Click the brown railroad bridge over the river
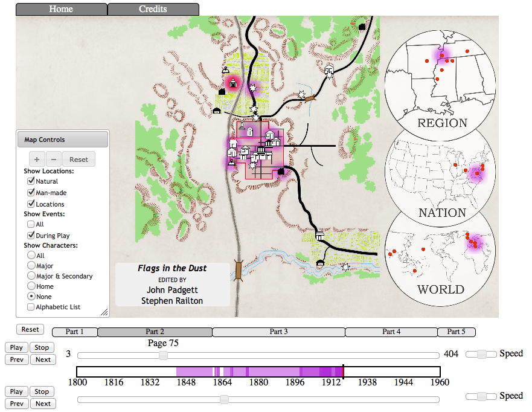 click(239, 269)
